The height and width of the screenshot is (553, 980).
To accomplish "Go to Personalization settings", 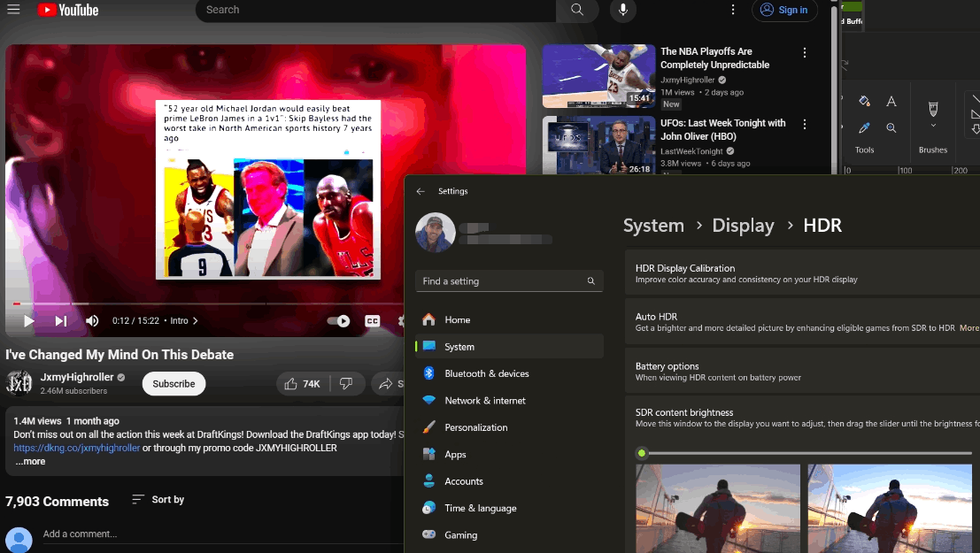I will tap(475, 427).
